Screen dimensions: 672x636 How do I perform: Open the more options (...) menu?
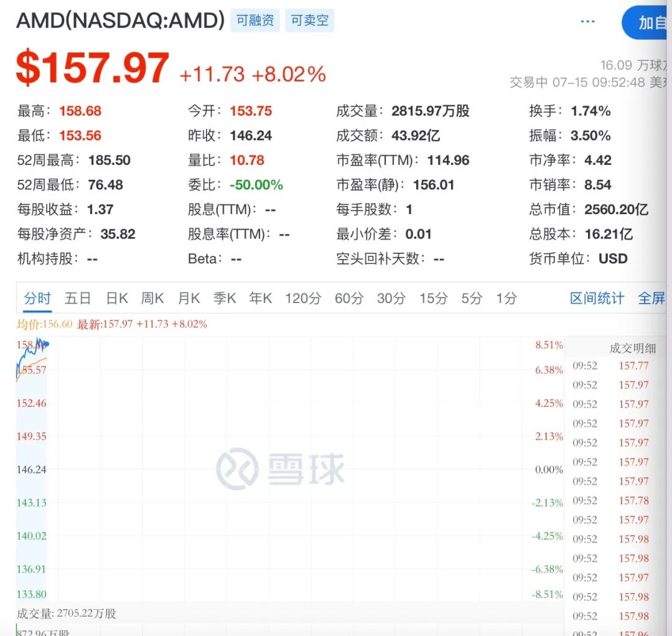(587, 21)
